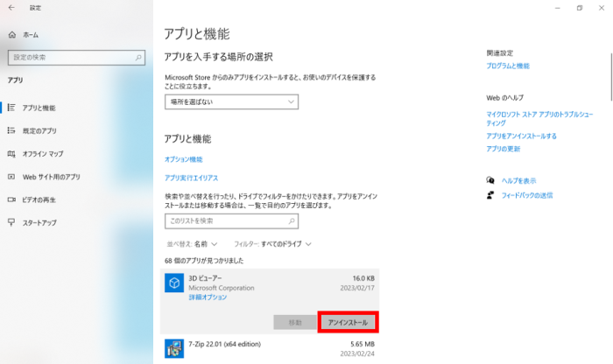Open the スタートアップ sidebar section

39,223
